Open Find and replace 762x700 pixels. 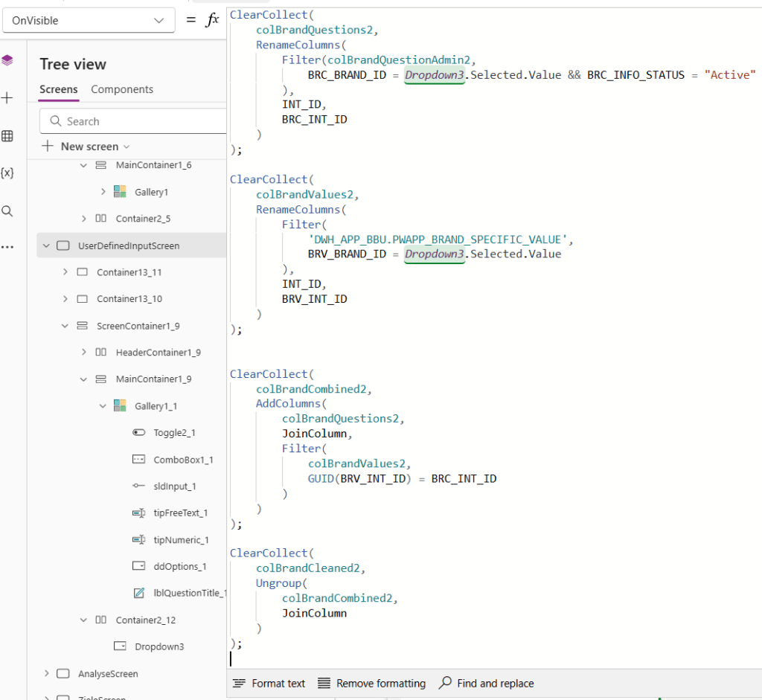coord(487,683)
